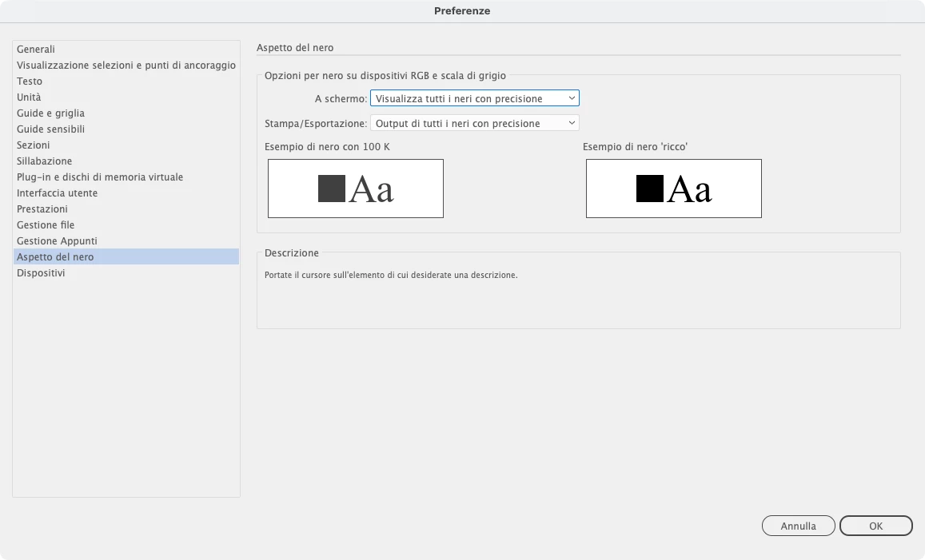Confirm preferences with OK button
This screenshot has height=560, width=925.
[x=876, y=526]
